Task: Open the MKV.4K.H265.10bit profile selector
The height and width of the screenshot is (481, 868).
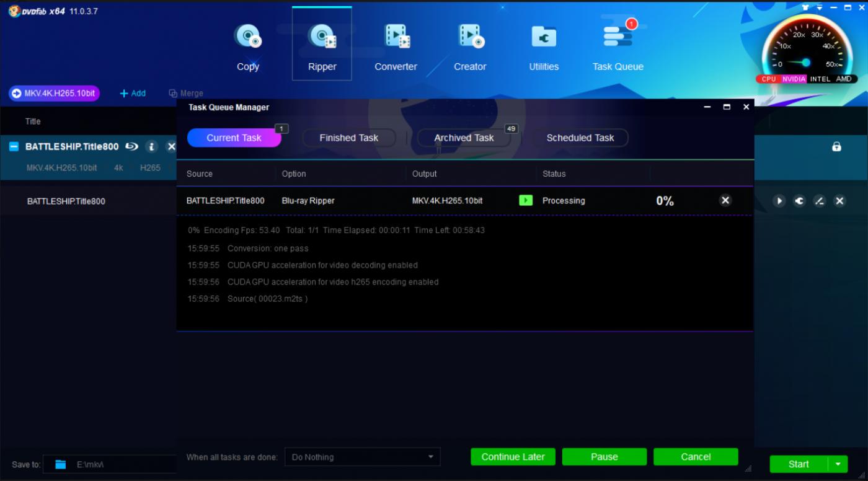Action: [54, 93]
